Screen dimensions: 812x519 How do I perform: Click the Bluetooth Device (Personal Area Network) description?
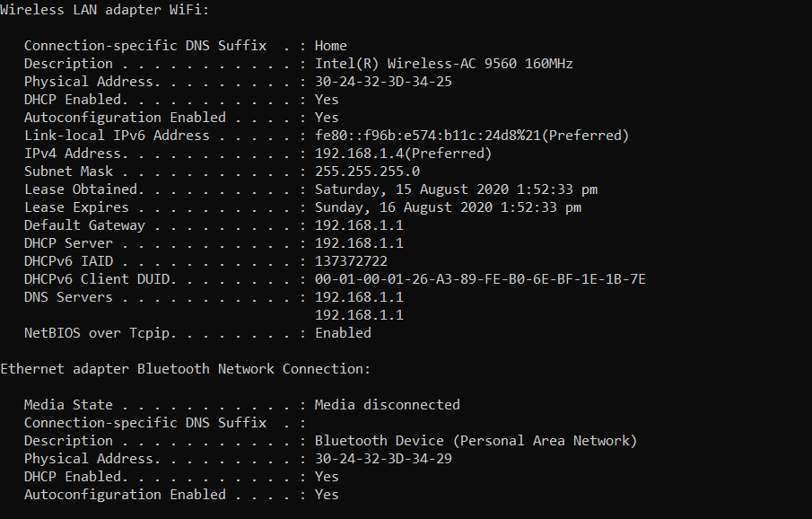click(x=476, y=441)
